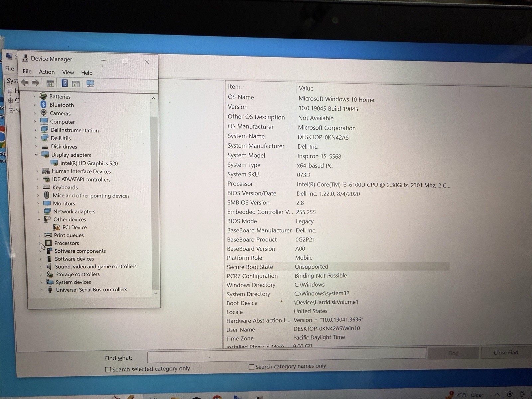The image size is (532, 399).
Task: Open the Help menu in Device Manager
Action: pyautogui.click(x=87, y=72)
